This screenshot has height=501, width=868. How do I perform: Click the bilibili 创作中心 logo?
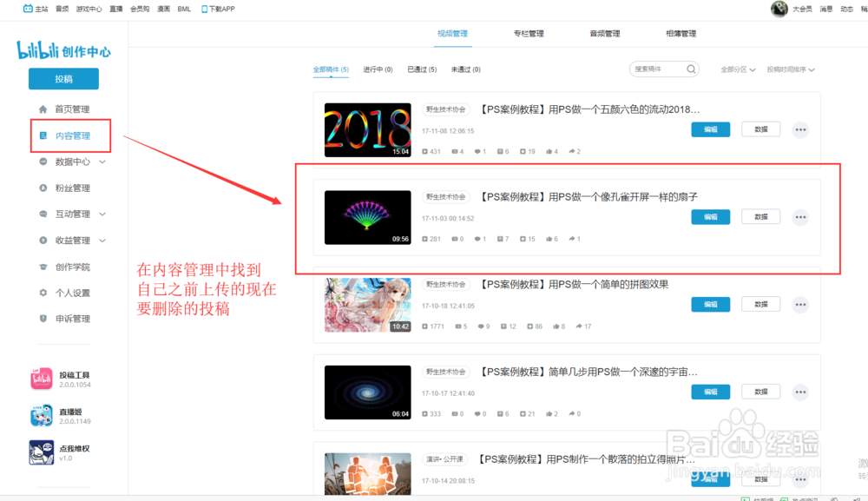click(x=63, y=50)
